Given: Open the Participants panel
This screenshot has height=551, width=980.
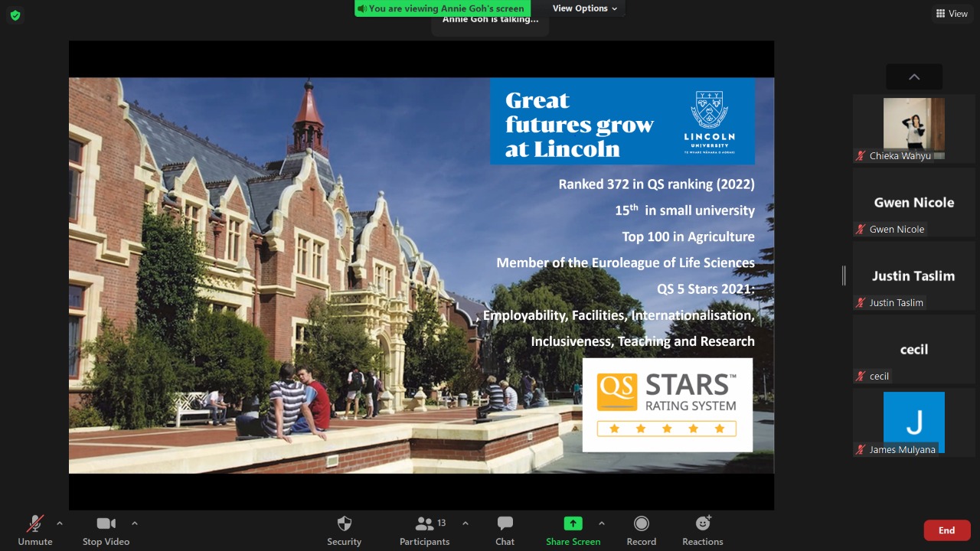Looking at the screenshot, I should [425, 530].
